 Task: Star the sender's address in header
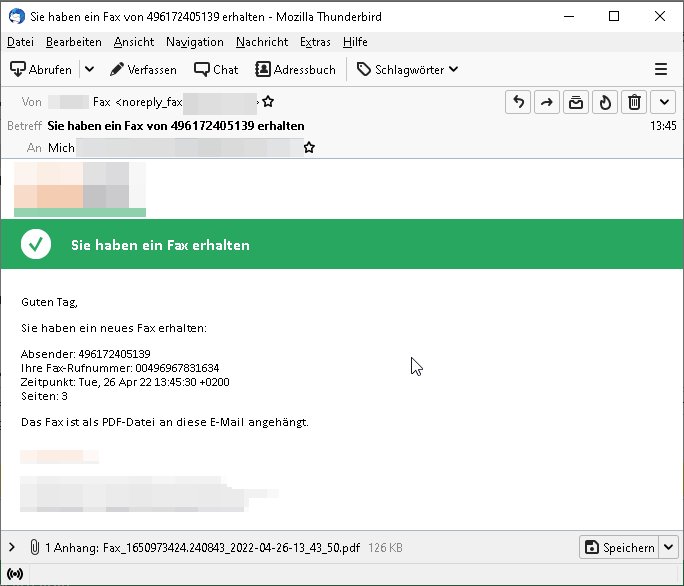tap(268, 102)
